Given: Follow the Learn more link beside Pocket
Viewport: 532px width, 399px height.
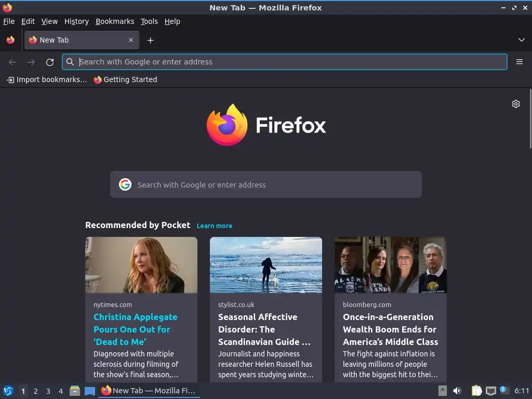Looking at the screenshot, I should point(215,226).
